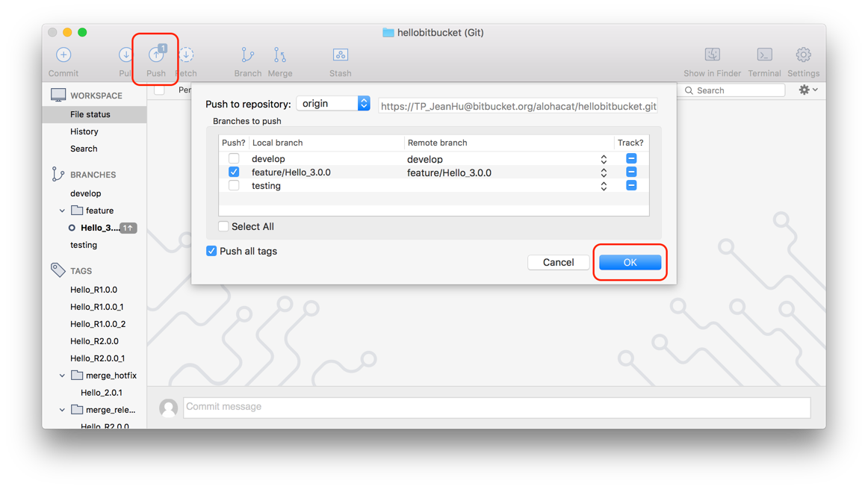Click the Search input field
This screenshot has width=868, height=489.
[734, 90]
